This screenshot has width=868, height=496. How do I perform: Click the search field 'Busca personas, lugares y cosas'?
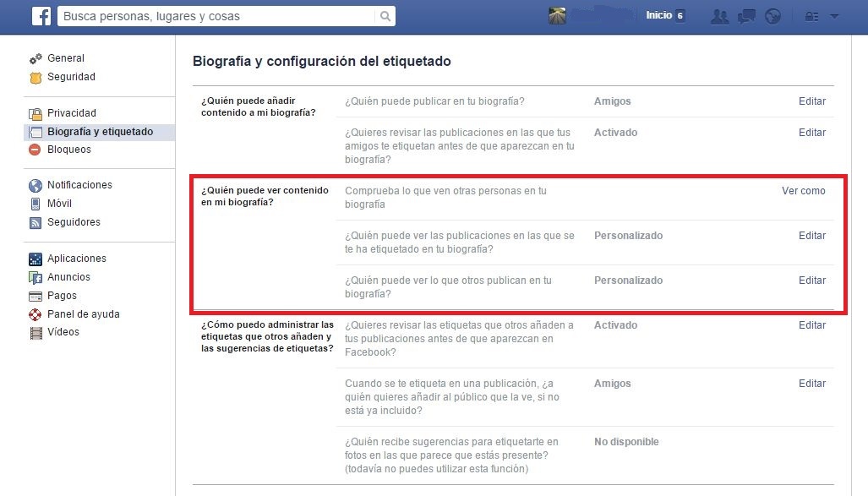pyautogui.click(x=218, y=16)
